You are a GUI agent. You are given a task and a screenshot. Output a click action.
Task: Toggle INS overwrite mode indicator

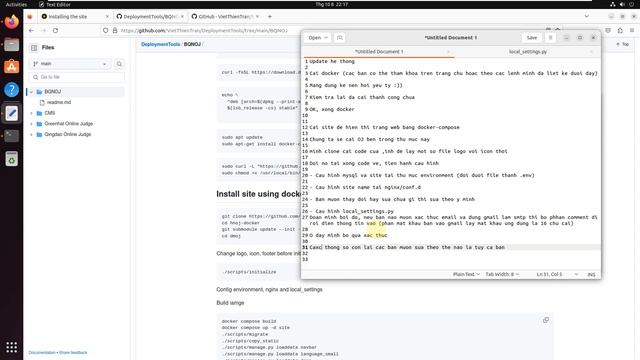pyautogui.click(x=591, y=274)
